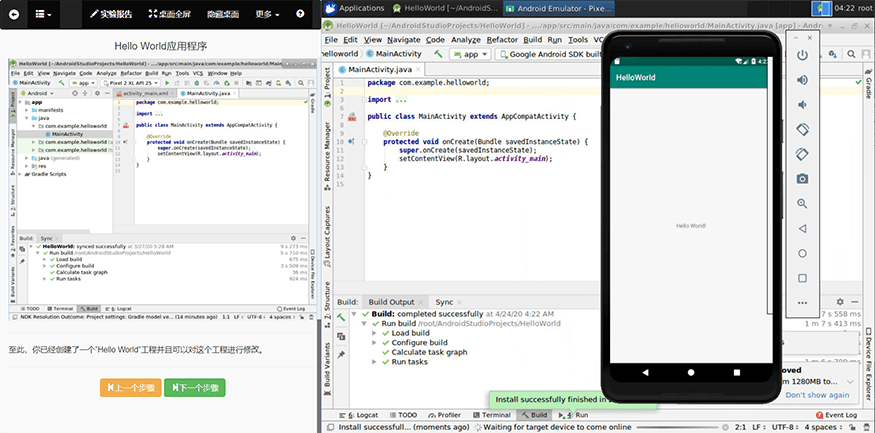Viewport: 875px width, 433px height.
Task: Tap the phone's on-screen back button
Action: (646, 372)
